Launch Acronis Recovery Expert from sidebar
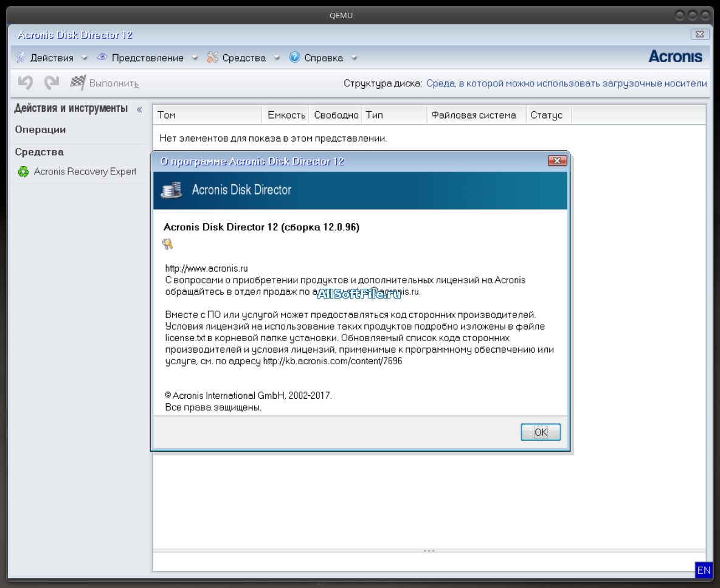The height and width of the screenshot is (588, 720). [x=85, y=171]
